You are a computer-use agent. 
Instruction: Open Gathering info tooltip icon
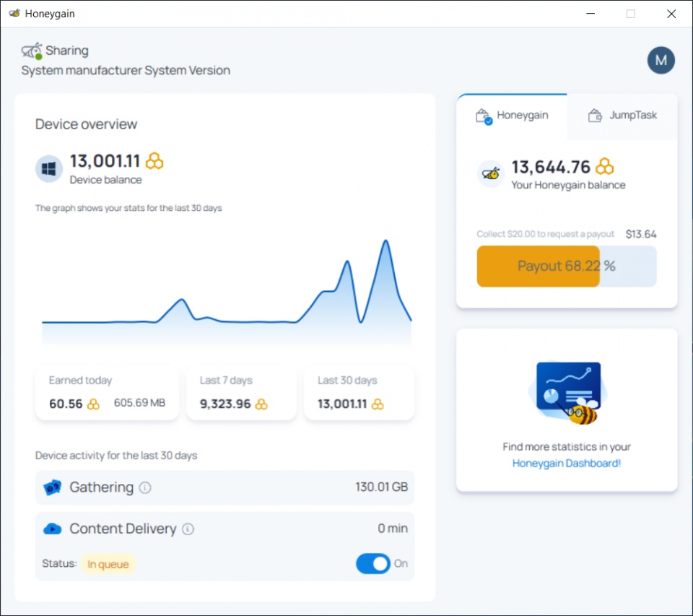[145, 487]
